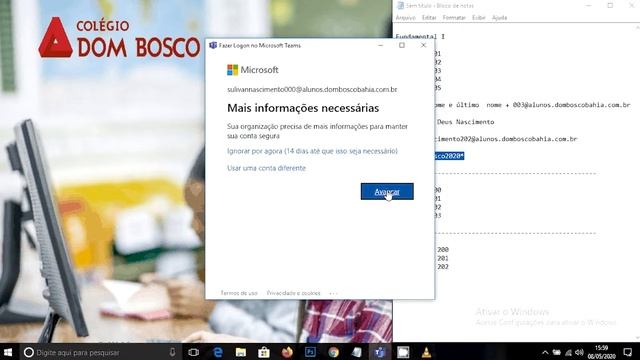Click the Notepad icon in its title bar
Image resolution: width=640 pixels, height=360 pixels.
coord(400,5)
